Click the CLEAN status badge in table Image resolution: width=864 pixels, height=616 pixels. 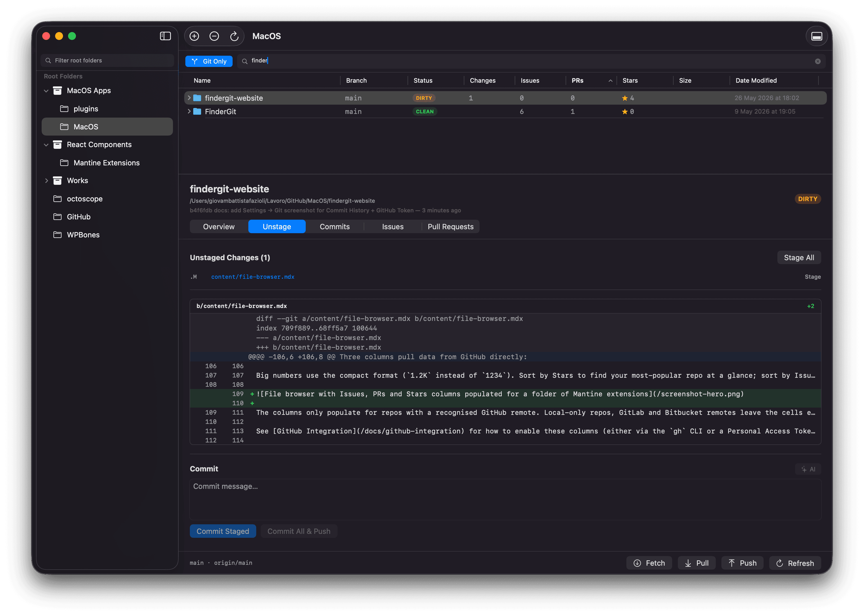424,111
